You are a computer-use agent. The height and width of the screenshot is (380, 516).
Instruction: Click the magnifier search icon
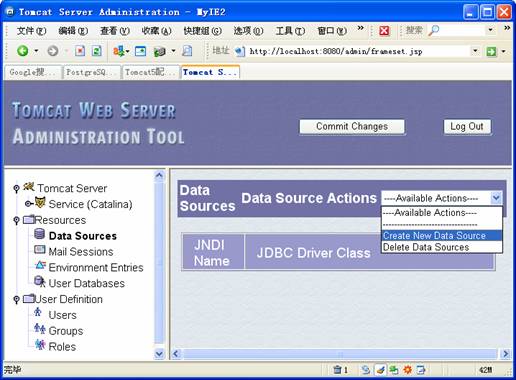pos(434,30)
